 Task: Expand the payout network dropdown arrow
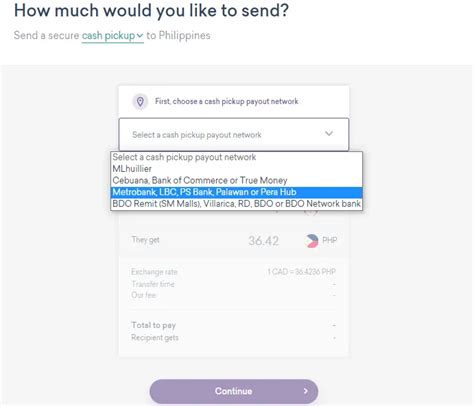[x=329, y=134]
